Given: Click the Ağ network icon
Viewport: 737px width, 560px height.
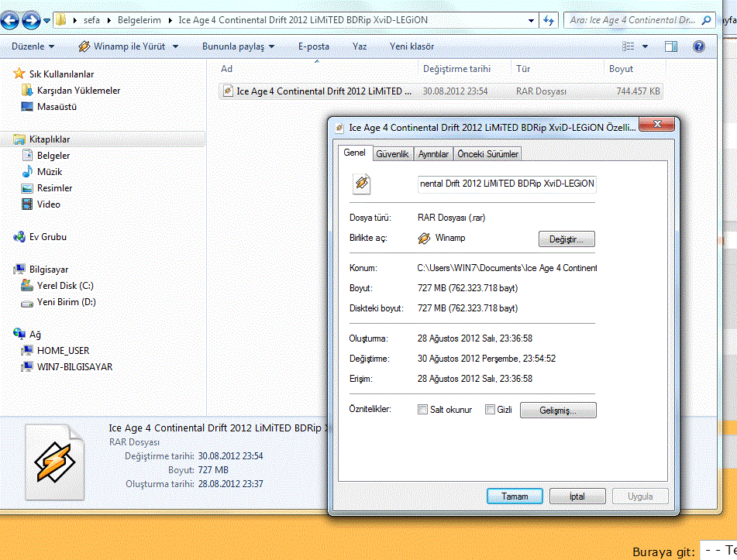Looking at the screenshot, I should pos(19,334).
